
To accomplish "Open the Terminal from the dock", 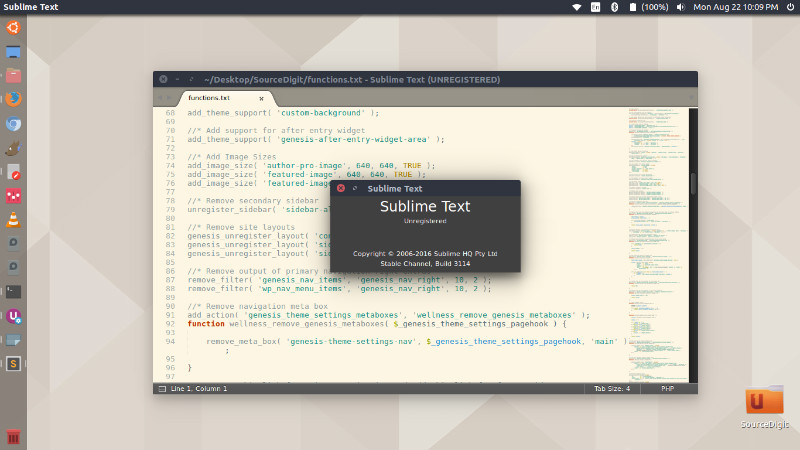I will tap(13, 292).
